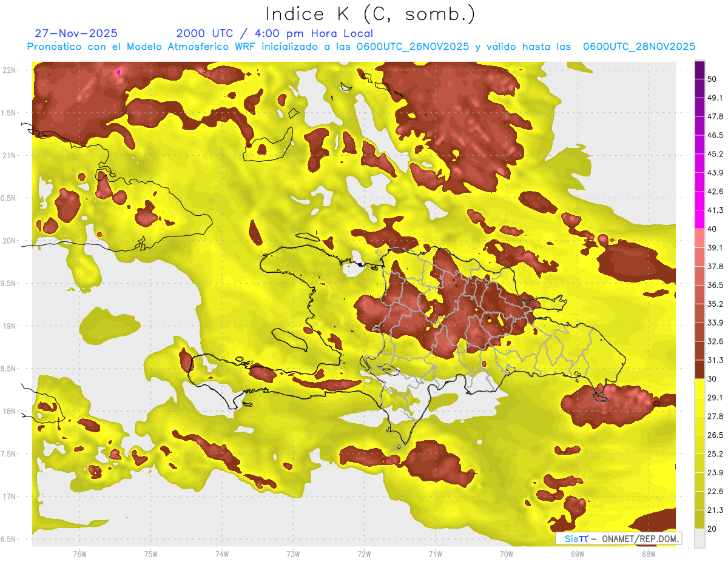
Task: Click the colorbar value 49.1
Action: (715, 98)
